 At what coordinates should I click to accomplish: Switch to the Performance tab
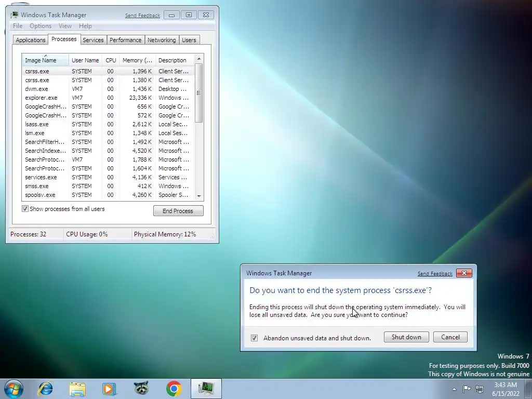pos(126,40)
